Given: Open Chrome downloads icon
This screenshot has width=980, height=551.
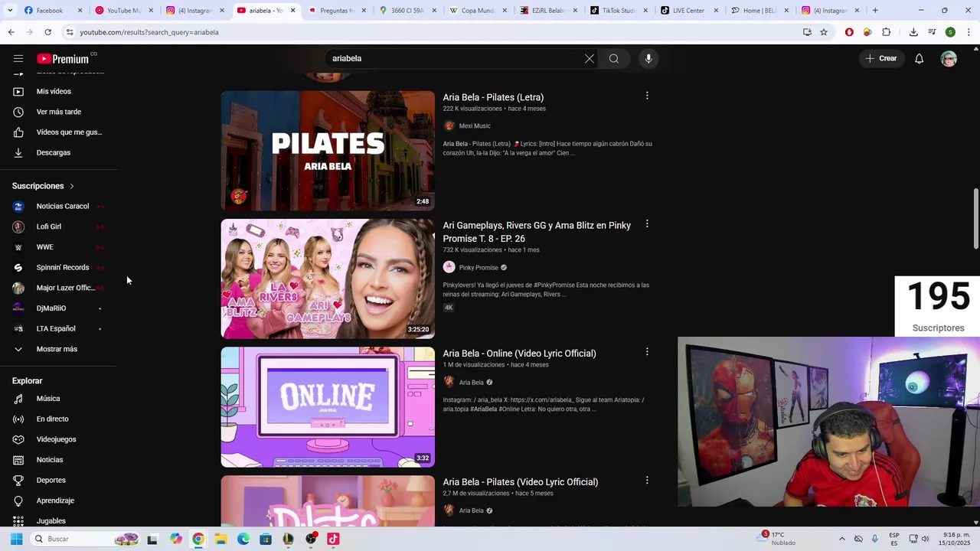Looking at the screenshot, I should [913, 32].
